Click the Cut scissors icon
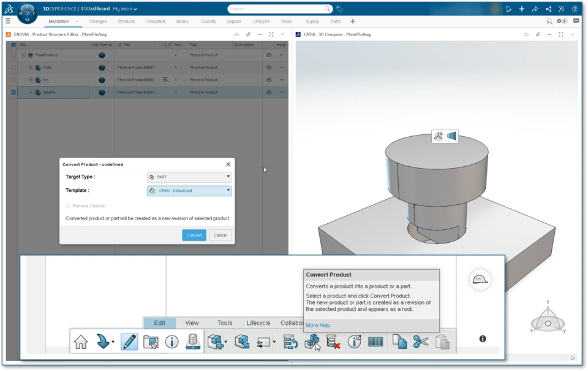 point(421,342)
